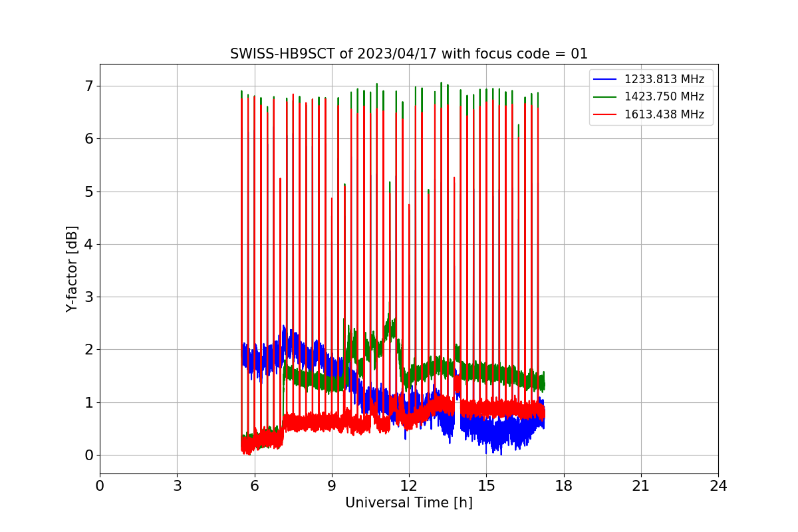Click the red legend line sample
Viewport: 798px width, 532px height.
[x=606, y=114]
